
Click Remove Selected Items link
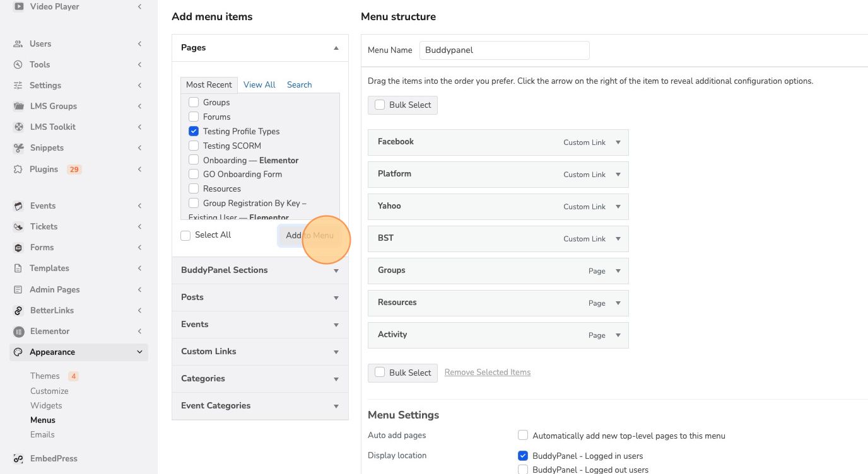click(488, 373)
